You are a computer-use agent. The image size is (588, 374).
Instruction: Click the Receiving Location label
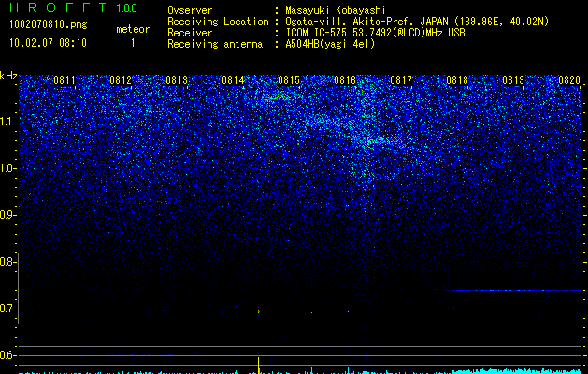tap(218, 22)
